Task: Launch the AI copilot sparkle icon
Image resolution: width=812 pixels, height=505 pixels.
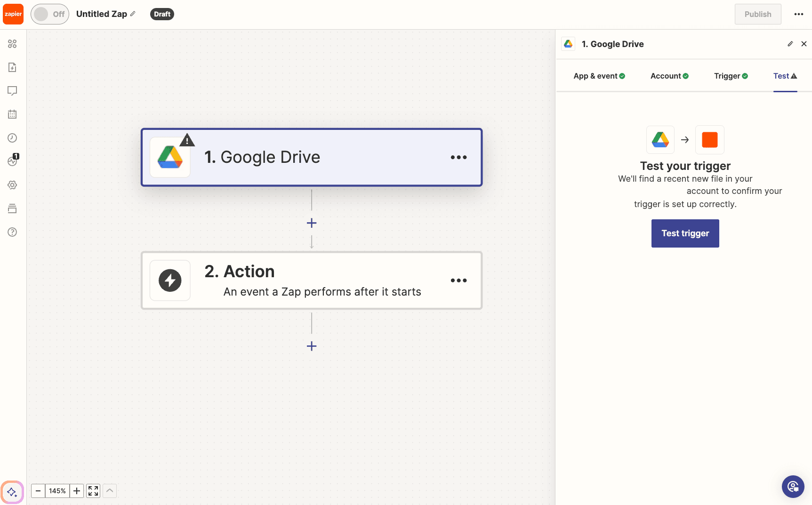Action: click(x=12, y=492)
